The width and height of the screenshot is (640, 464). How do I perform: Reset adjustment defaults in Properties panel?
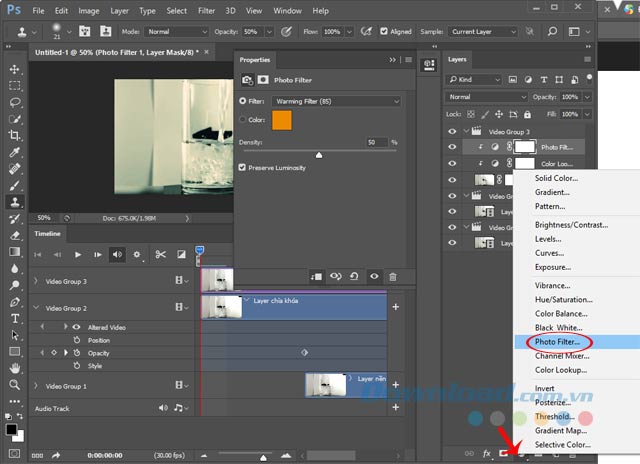[356, 276]
